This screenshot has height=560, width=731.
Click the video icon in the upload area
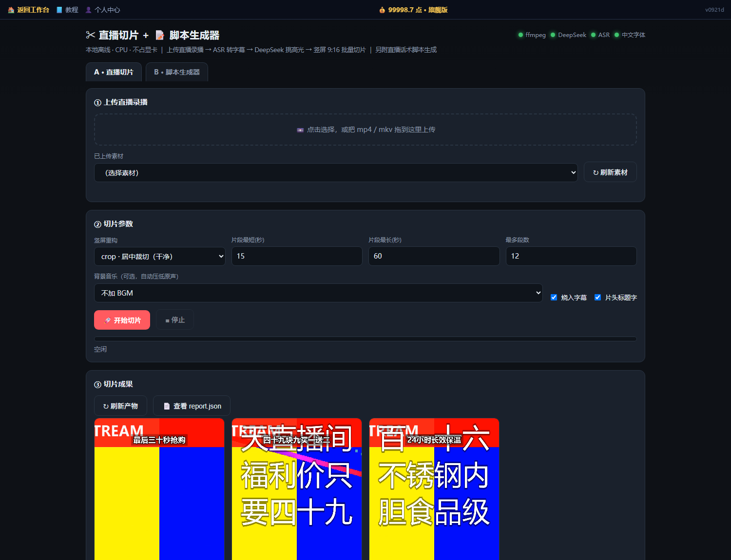[x=300, y=130]
